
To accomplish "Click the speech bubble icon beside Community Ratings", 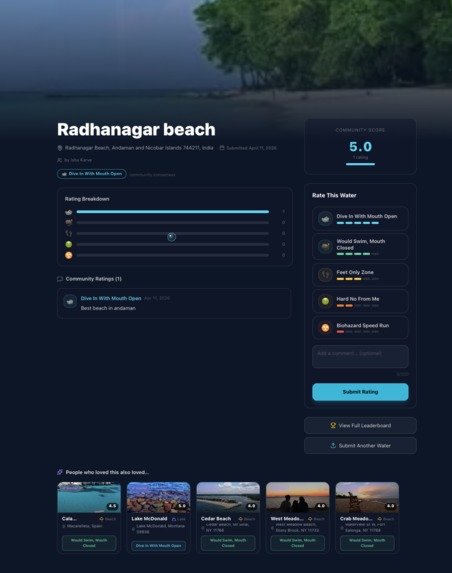I will click(60, 279).
